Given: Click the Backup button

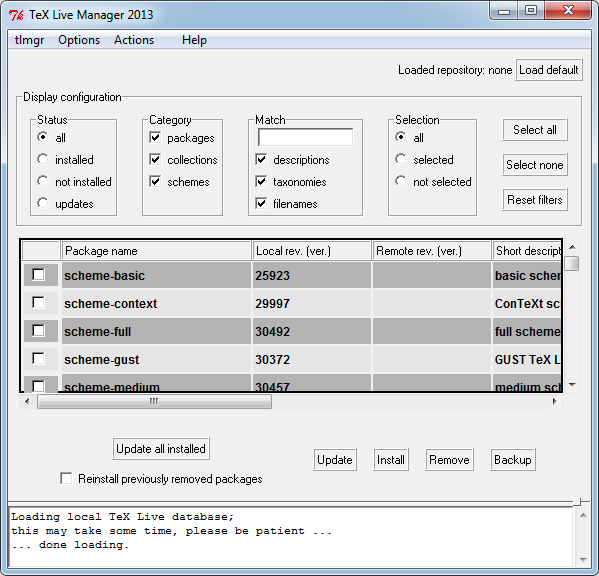Looking at the screenshot, I should tap(513, 460).
